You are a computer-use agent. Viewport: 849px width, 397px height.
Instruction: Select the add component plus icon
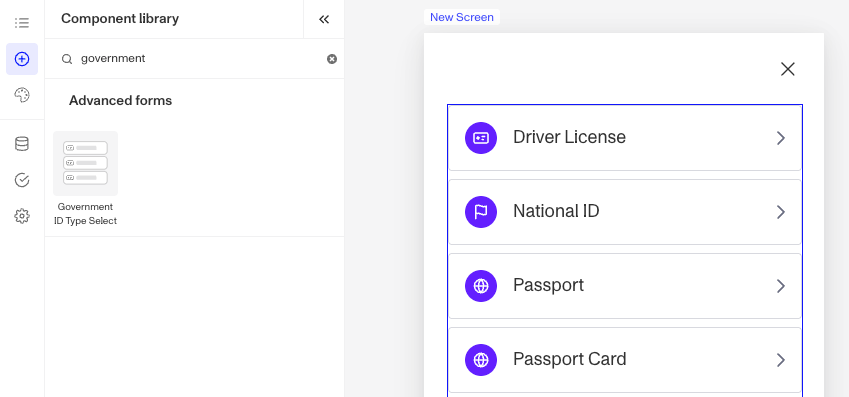click(22, 59)
